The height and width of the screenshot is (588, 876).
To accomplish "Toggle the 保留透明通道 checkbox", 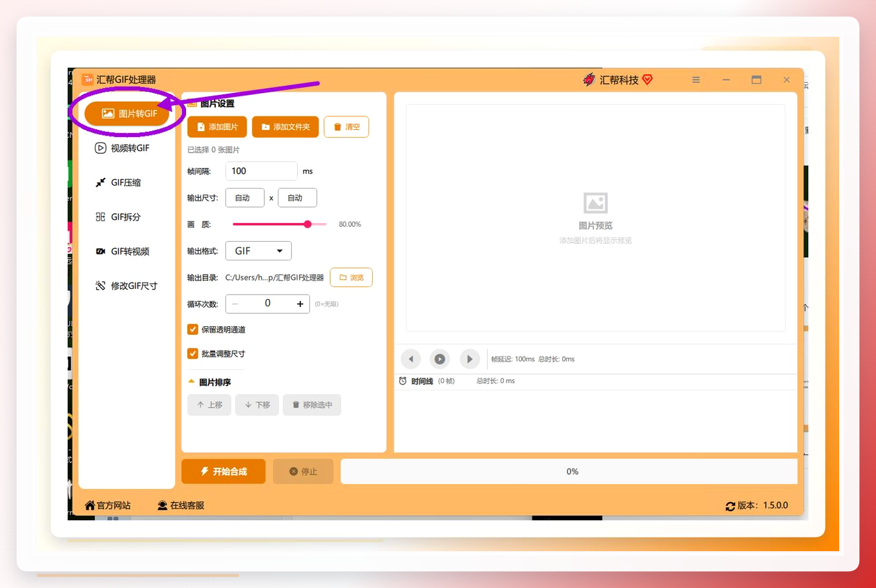I will (193, 330).
